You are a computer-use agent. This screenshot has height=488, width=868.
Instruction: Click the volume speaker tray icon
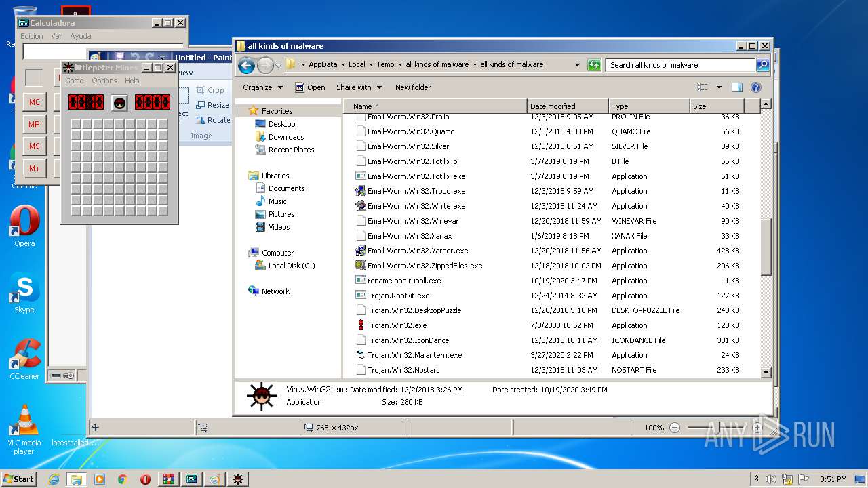point(771,479)
